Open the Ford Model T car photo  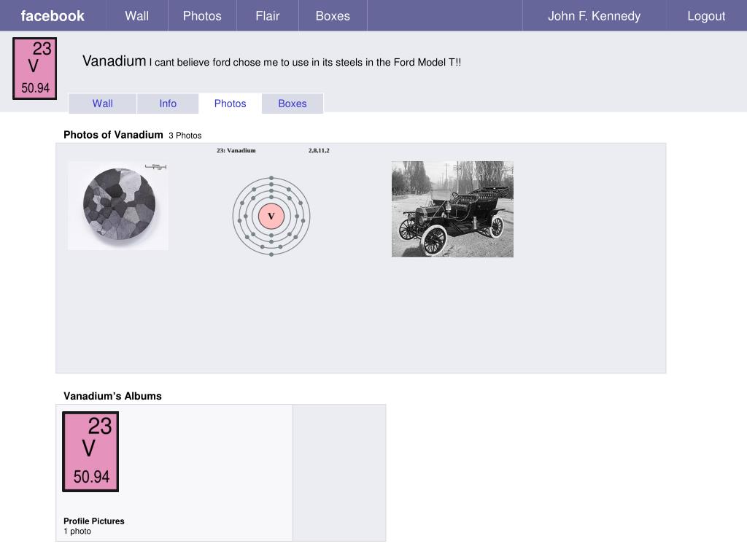point(452,209)
